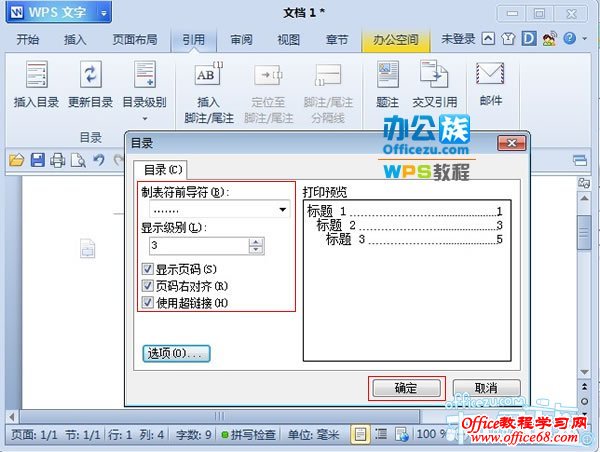
Task: Click the horizontal scrollbar thumb
Action: click(219, 416)
